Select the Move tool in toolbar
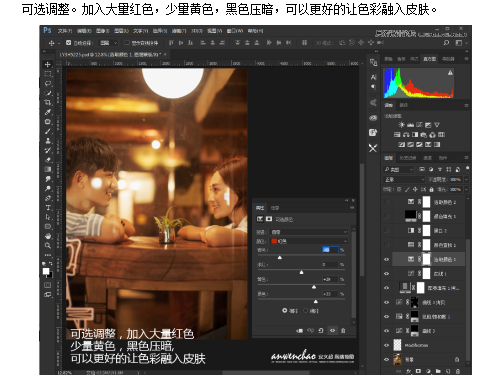Image resolution: width=490 pixels, height=375 pixels. tap(48, 64)
